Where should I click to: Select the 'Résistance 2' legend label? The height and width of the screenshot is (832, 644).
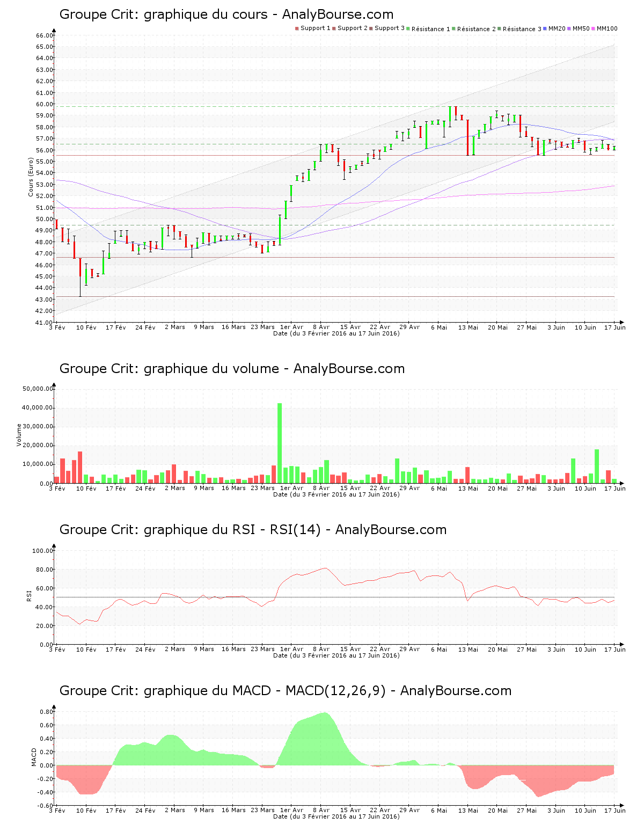477,29
